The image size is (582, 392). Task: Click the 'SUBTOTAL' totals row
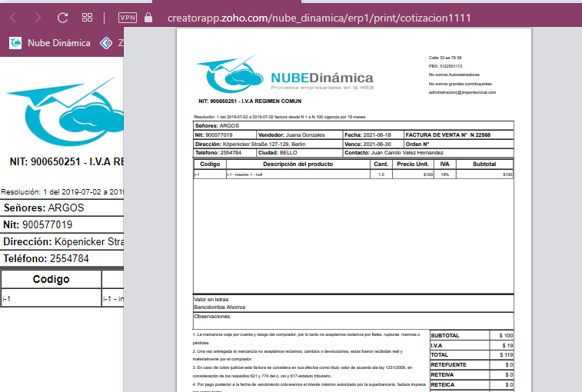(x=472, y=335)
